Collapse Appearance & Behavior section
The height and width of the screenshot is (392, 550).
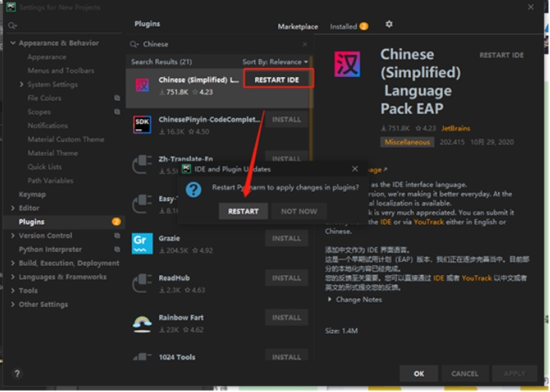[13, 43]
